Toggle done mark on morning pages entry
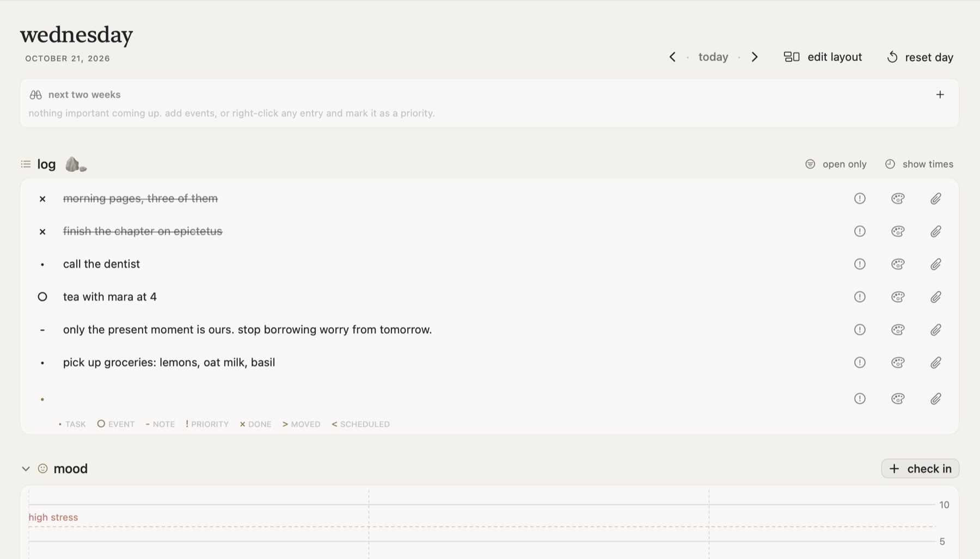Screen dimensions: 980x559 (42, 199)
